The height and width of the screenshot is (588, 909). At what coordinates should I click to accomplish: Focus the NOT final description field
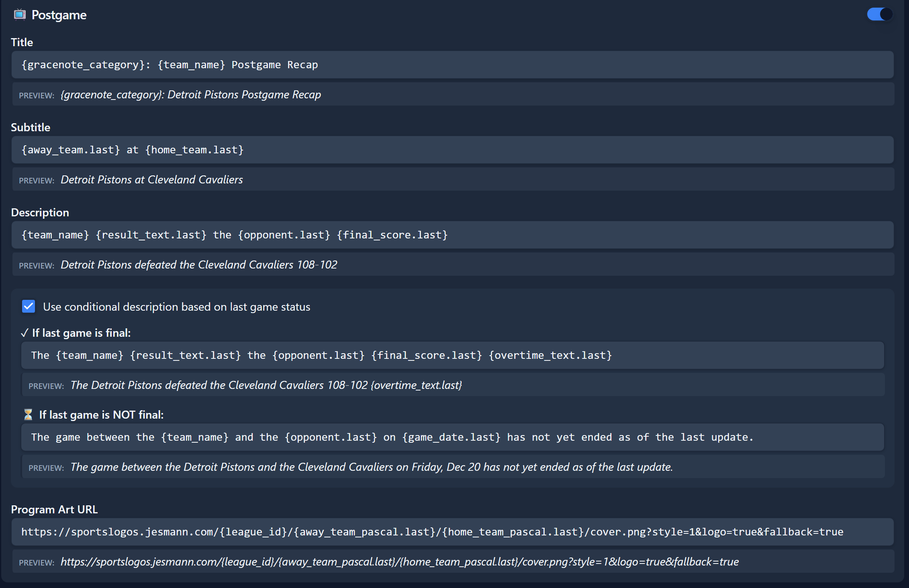(452, 437)
